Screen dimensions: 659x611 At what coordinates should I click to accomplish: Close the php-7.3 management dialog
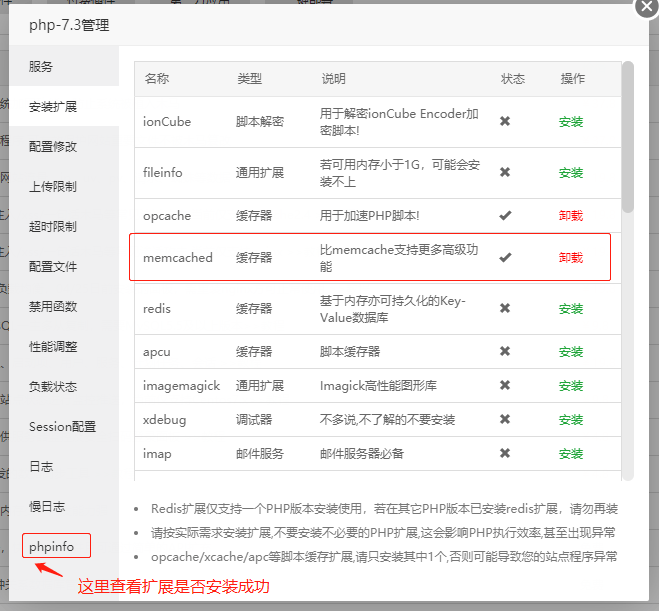[646, 7]
